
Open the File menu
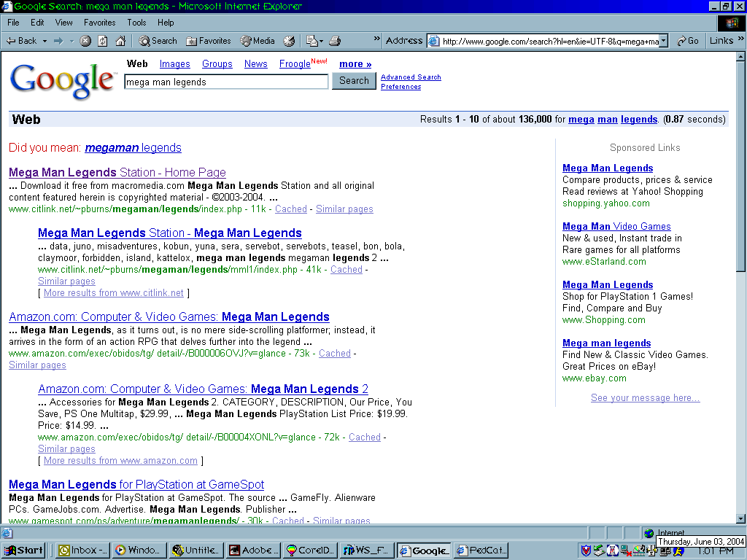click(x=13, y=23)
